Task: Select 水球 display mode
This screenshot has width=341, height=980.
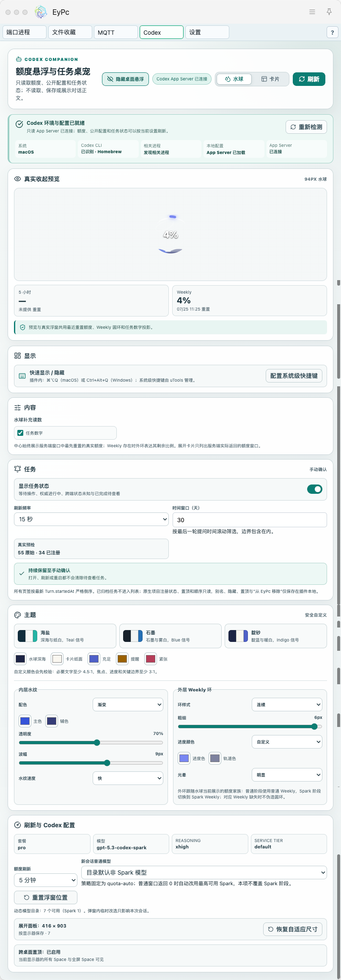Action: [x=234, y=79]
